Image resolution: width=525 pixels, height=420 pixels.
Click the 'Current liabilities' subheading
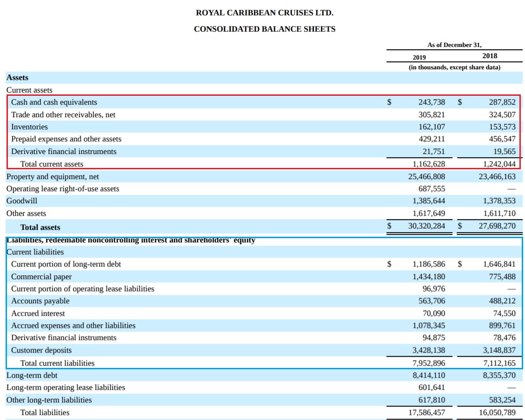click(x=35, y=252)
